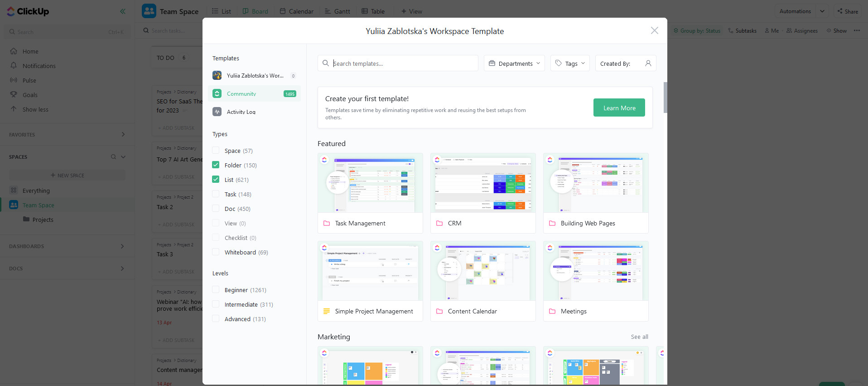868x386 pixels.
Task: Open the Building Web Pages template
Action: [596, 193]
